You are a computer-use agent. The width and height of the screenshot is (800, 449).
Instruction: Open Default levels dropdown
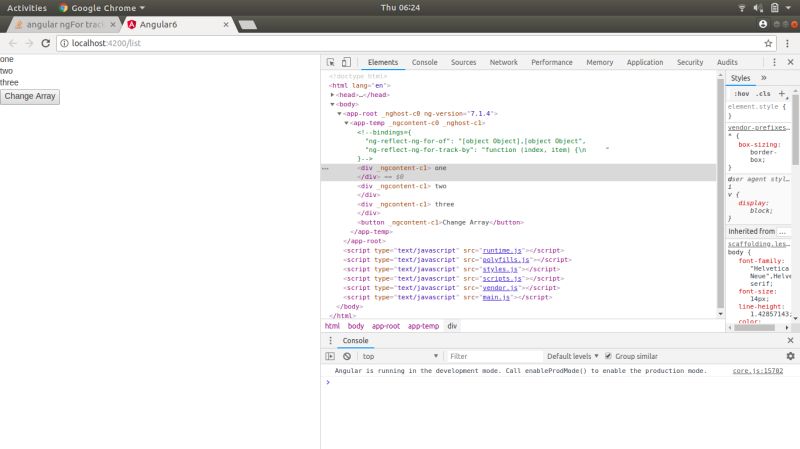[x=572, y=356]
